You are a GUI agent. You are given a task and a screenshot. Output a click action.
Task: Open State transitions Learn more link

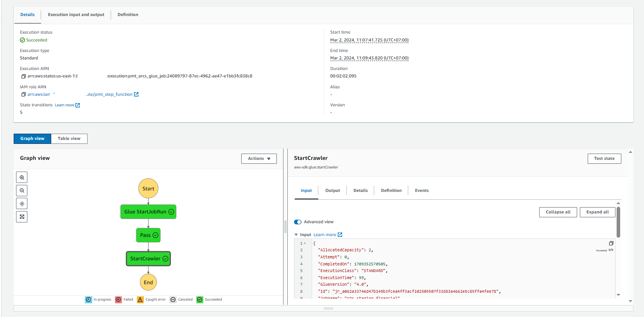[x=67, y=105]
